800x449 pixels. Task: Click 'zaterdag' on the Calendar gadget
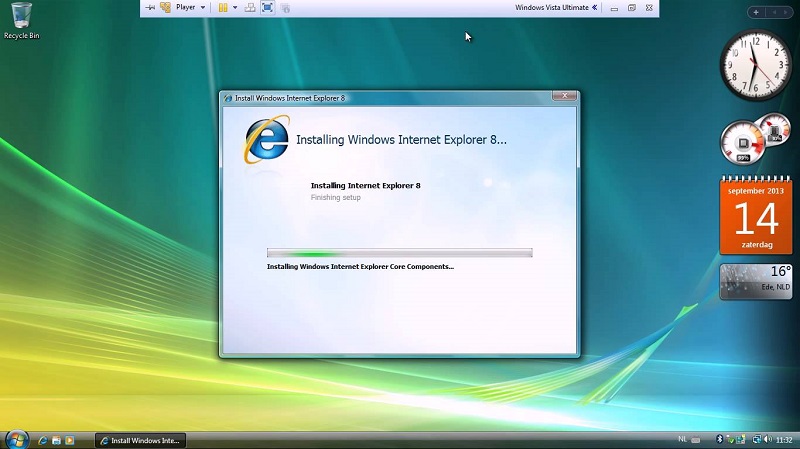(757, 245)
